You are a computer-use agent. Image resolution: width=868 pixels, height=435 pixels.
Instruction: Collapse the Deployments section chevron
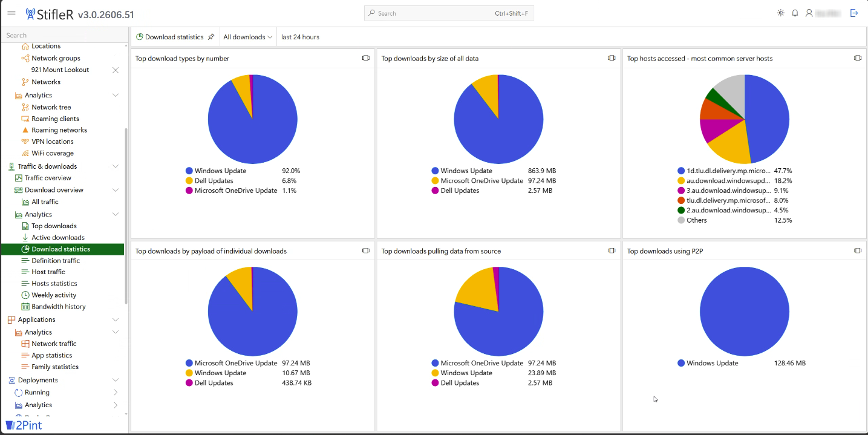pos(116,380)
